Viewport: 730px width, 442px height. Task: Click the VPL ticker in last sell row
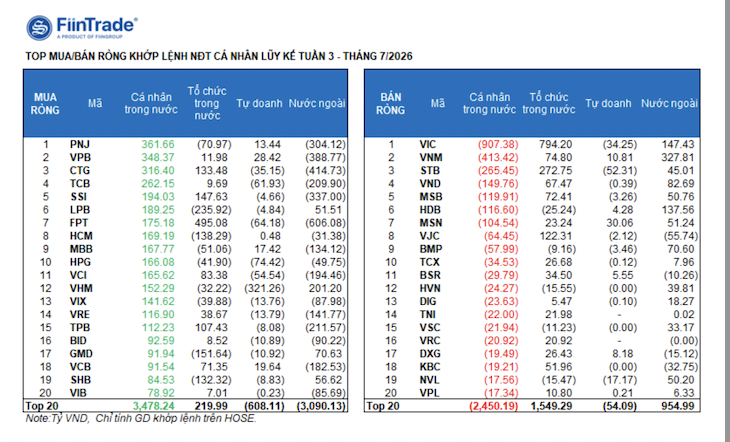[x=429, y=393]
